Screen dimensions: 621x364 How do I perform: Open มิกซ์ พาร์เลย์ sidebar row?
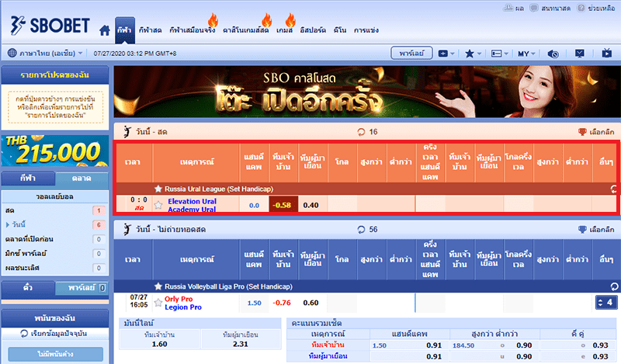coord(55,254)
